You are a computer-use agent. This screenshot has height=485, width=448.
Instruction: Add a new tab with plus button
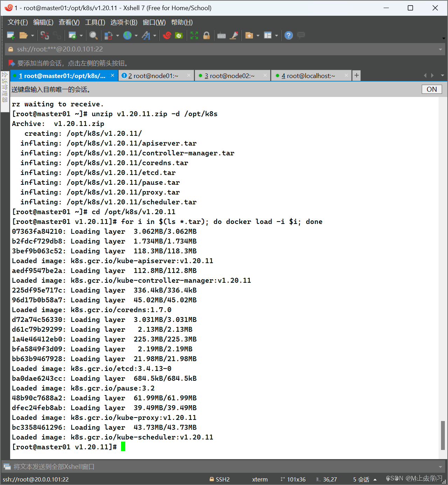coord(357,75)
